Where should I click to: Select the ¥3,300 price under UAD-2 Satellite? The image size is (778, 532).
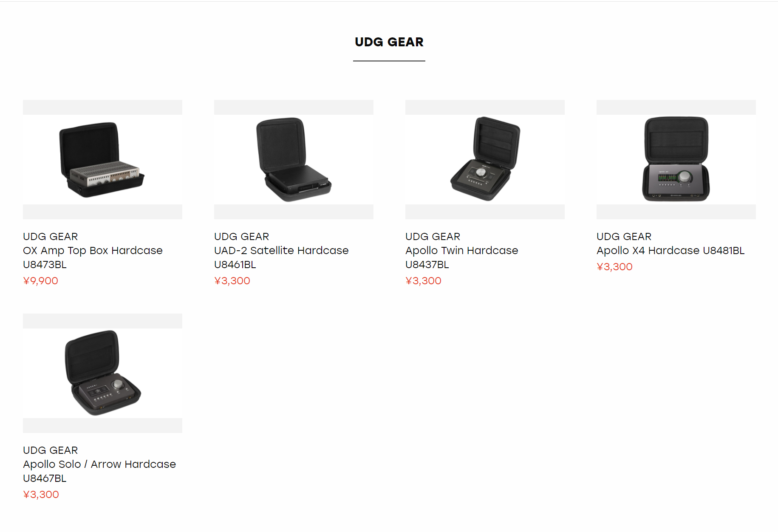point(232,281)
